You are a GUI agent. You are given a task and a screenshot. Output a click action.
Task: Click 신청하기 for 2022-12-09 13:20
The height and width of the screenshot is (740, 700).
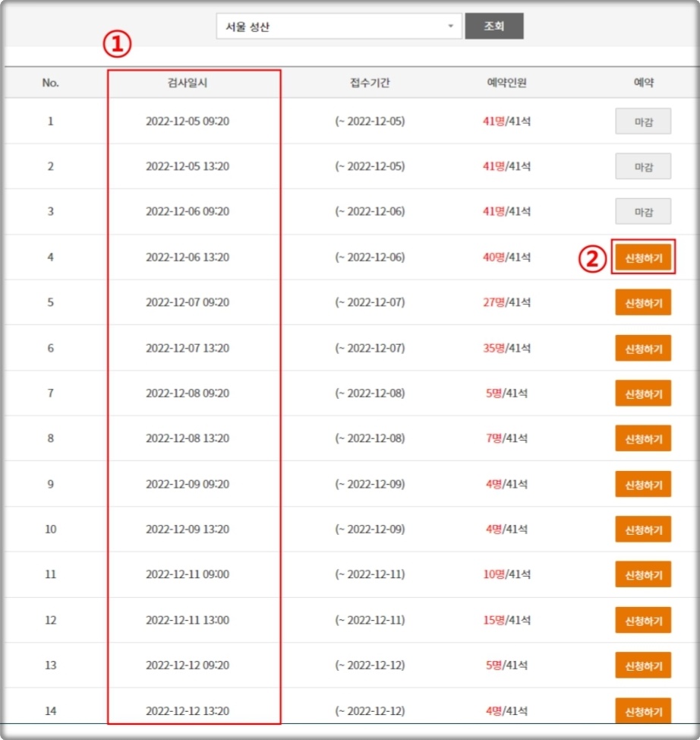pos(643,530)
